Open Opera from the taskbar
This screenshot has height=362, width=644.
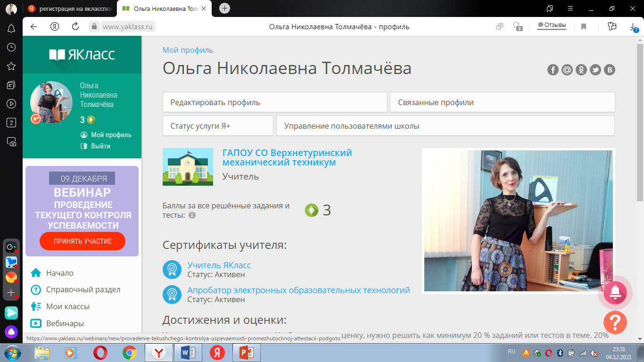[x=100, y=353]
